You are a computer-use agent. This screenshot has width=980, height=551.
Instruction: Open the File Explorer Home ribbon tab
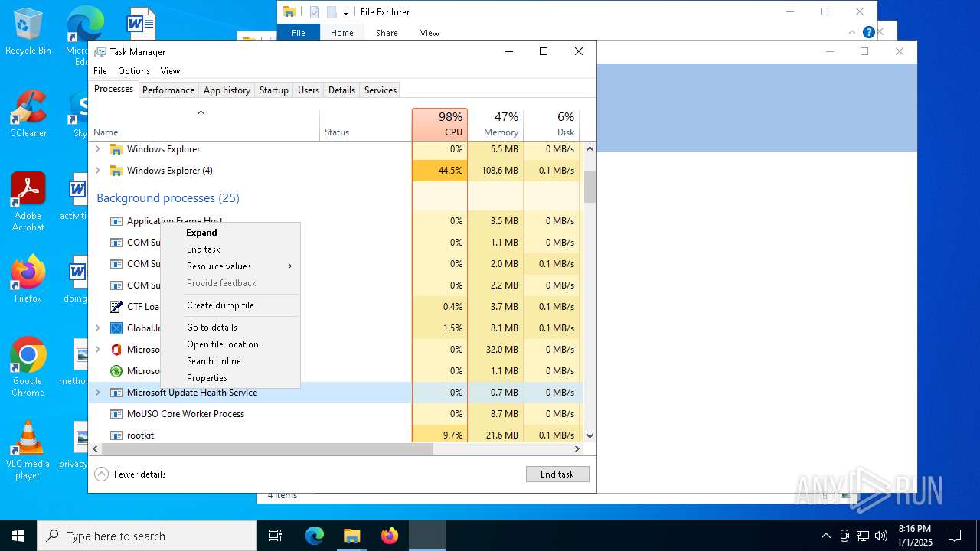(x=342, y=33)
